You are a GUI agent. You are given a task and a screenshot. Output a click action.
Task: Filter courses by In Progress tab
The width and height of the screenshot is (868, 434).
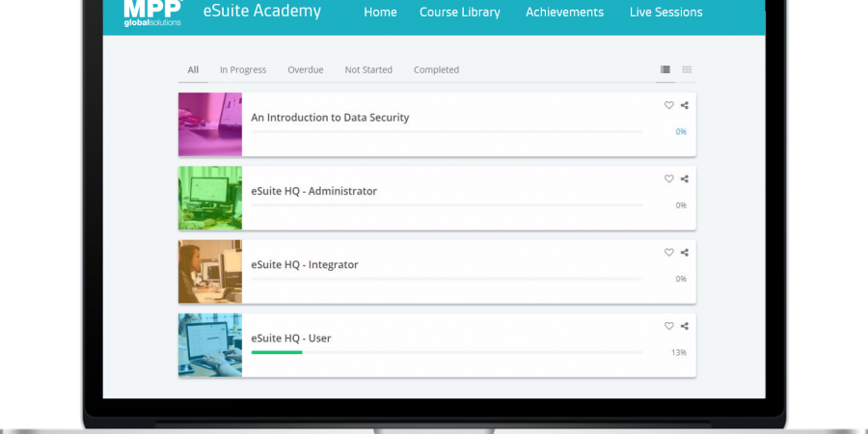point(243,69)
